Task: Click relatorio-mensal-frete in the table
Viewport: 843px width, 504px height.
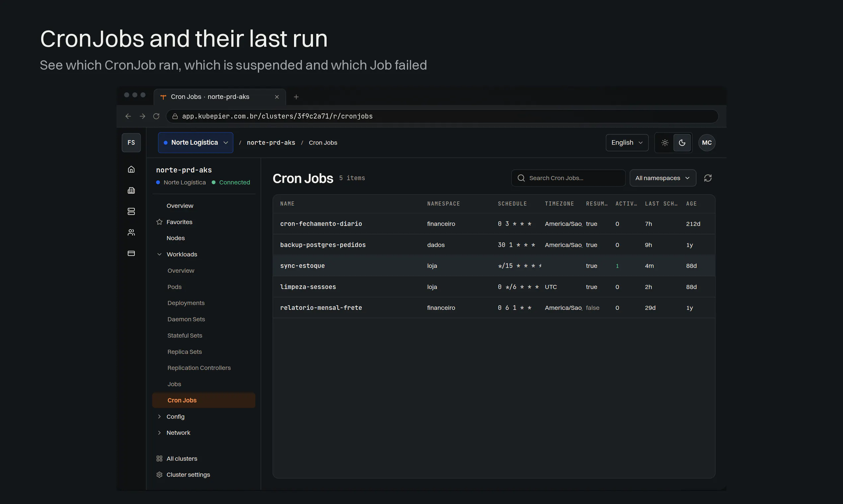Action: tap(321, 308)
